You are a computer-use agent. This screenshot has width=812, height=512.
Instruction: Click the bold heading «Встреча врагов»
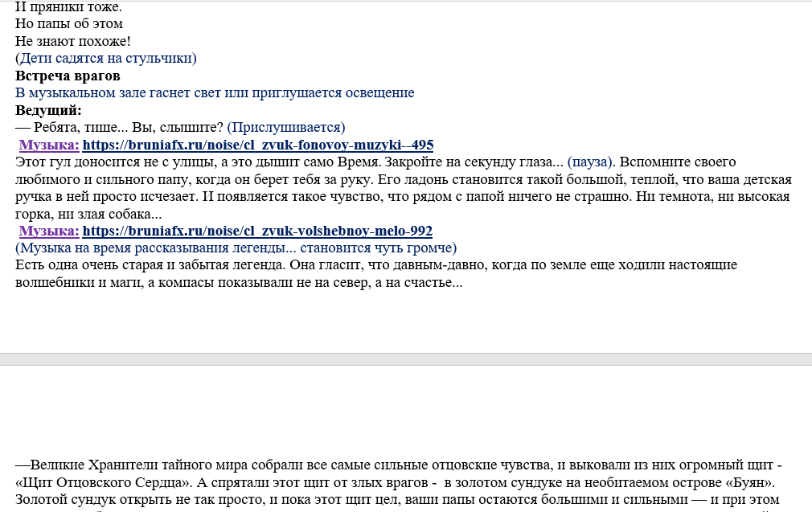click(68, 76)
